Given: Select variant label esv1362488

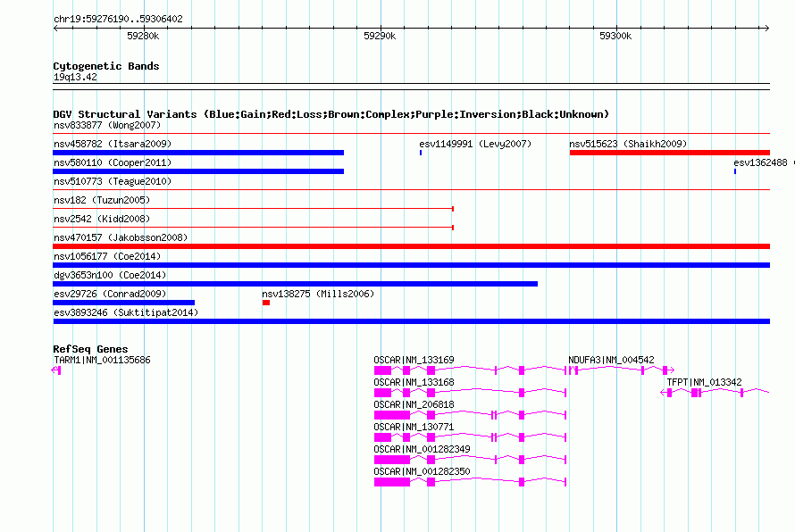Looking at the screenshot, I should click(x=760, y=162).
